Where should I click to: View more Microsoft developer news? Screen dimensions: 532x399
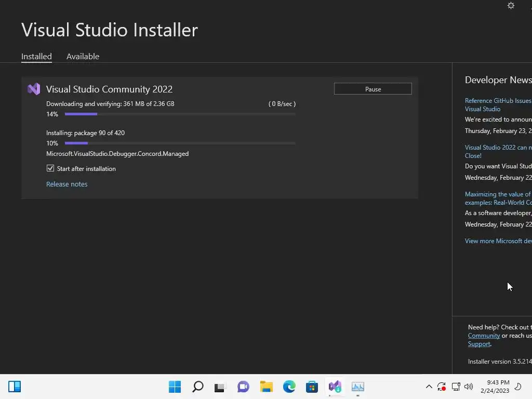click(498, 241)
